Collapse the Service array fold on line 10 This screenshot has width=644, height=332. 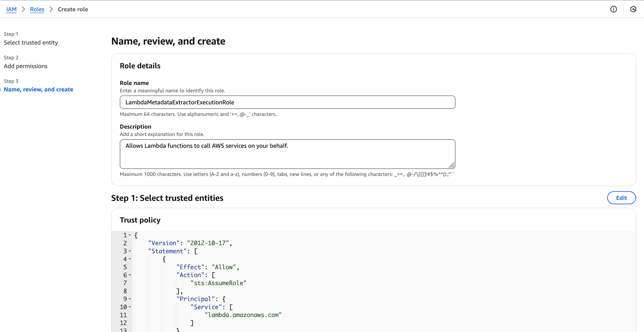130,307
